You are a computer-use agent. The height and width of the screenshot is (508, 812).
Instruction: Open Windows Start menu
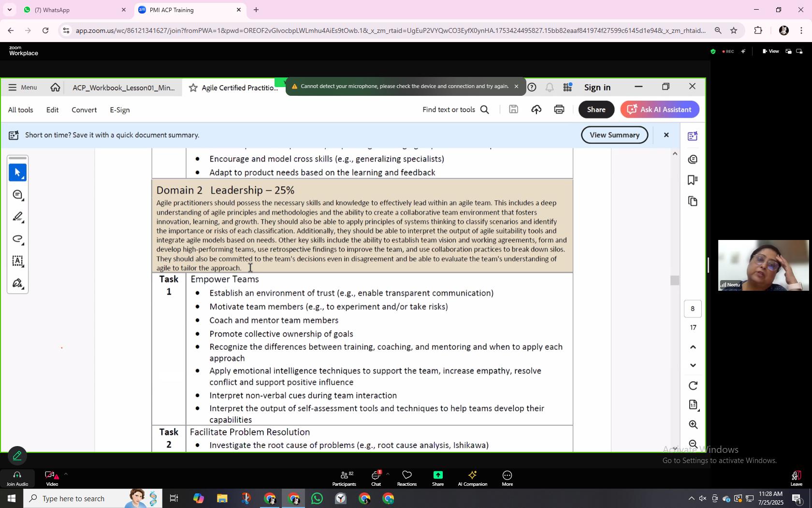click(12, 498)
